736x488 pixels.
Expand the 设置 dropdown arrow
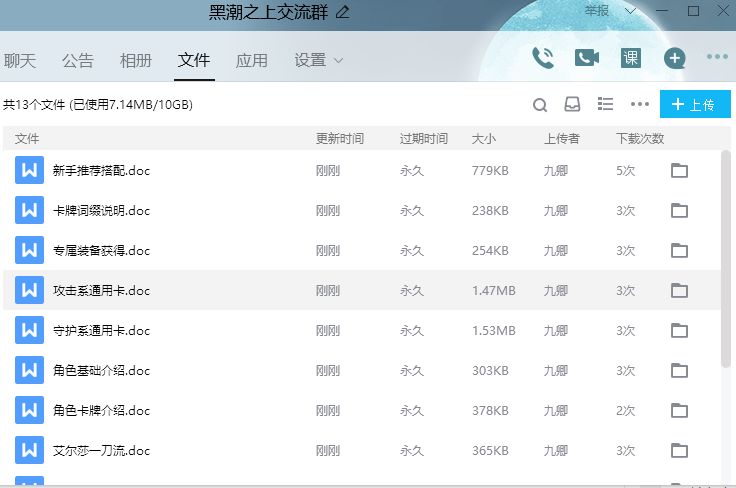pyautogui.click(x=338, y=61)
